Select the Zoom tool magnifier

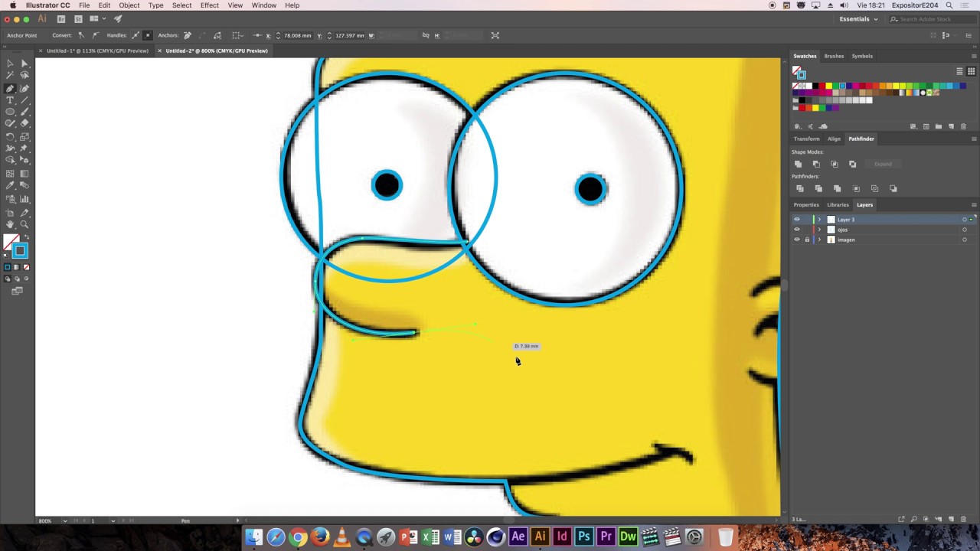click(24, 225)
